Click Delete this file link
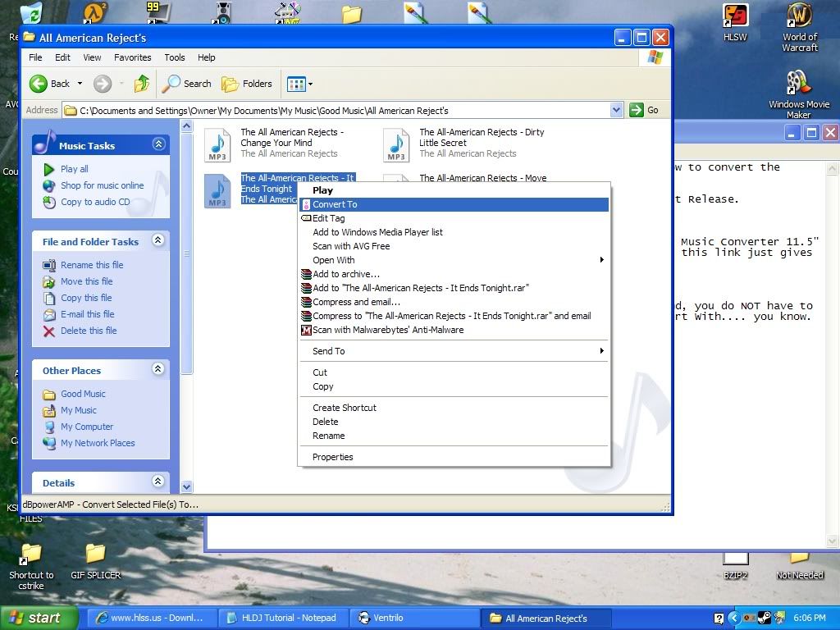The width and height of the screenshot is (840, 630). 88,331
